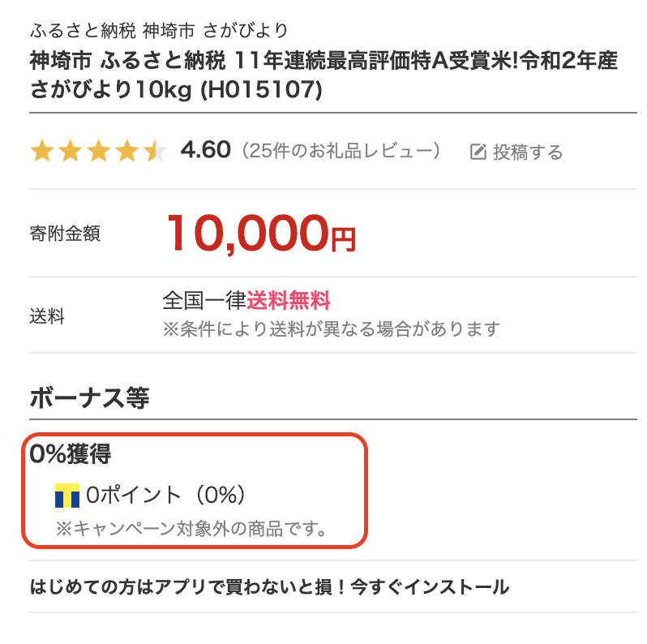Click the 0%獲得 bonus heading
Viewport: 647px width, 644px height.
pos(71,453)
